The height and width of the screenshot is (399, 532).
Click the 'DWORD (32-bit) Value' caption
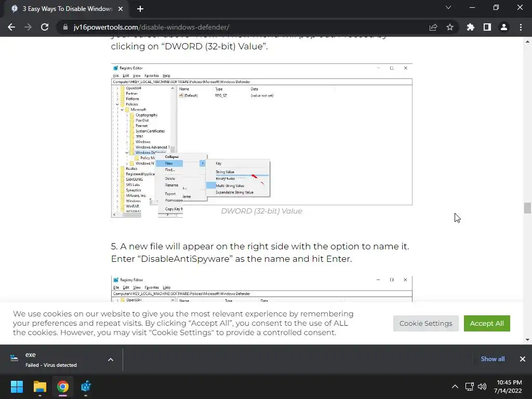[x=262, y=211]
